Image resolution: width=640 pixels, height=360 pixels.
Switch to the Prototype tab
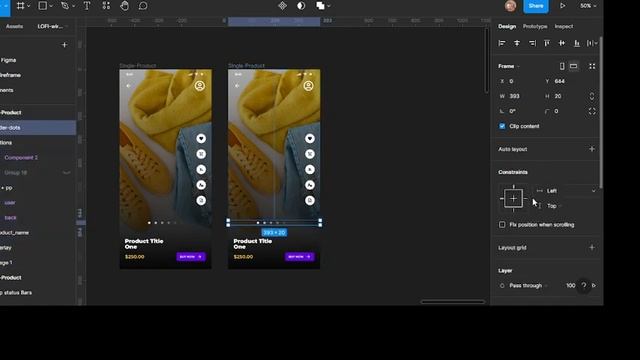click(535, 26)
